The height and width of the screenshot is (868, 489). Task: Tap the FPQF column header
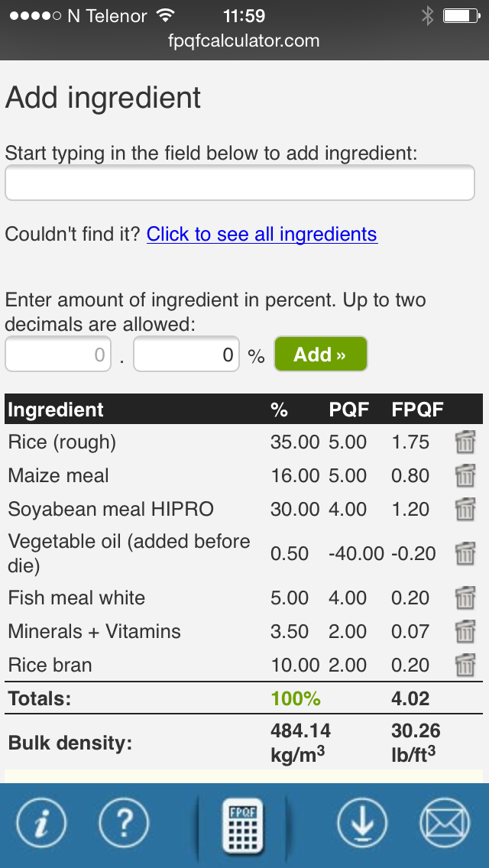click(417, 410)
